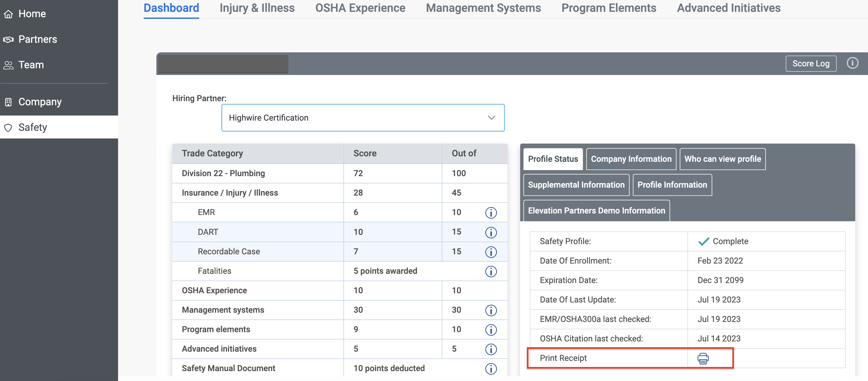Open info icon for Fatalities row
868x381 pixels.
pos(490,271)
